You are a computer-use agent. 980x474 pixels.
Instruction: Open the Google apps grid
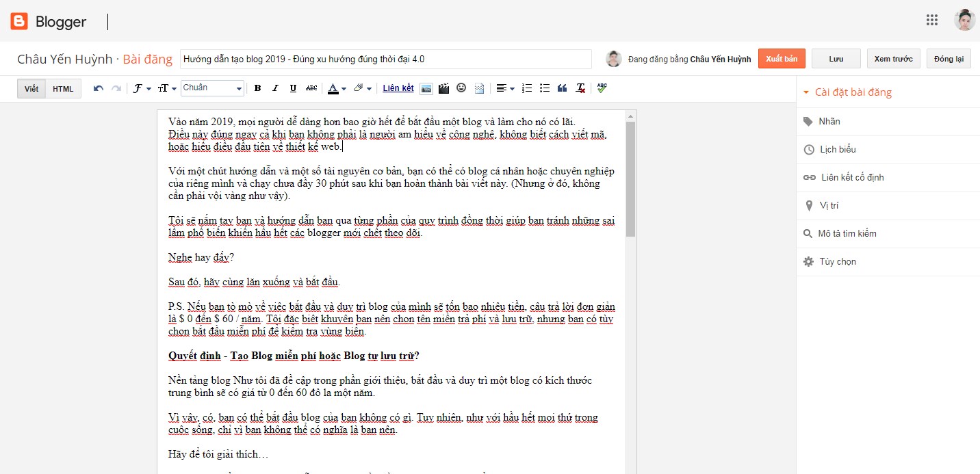tap(931, 21)
